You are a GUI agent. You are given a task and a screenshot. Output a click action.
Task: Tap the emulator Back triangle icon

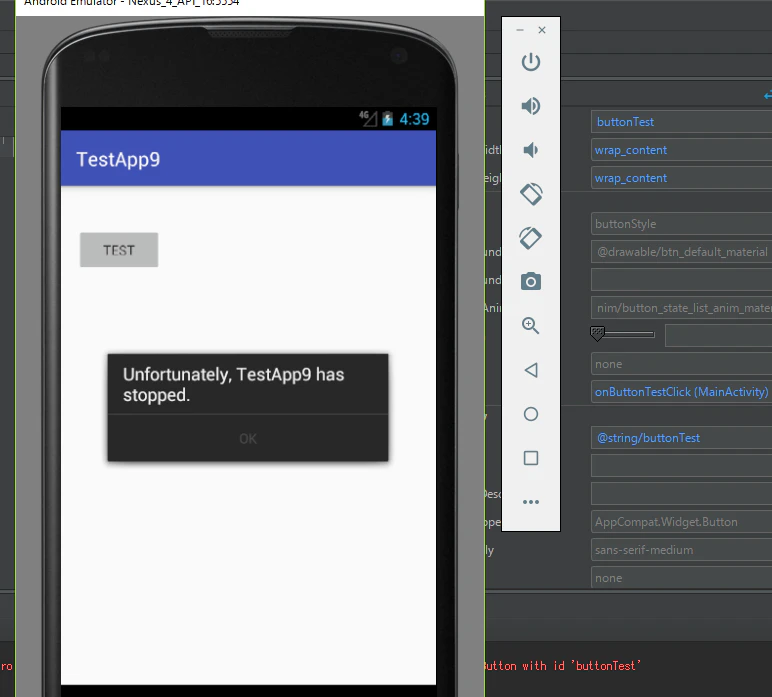point(531,370)
